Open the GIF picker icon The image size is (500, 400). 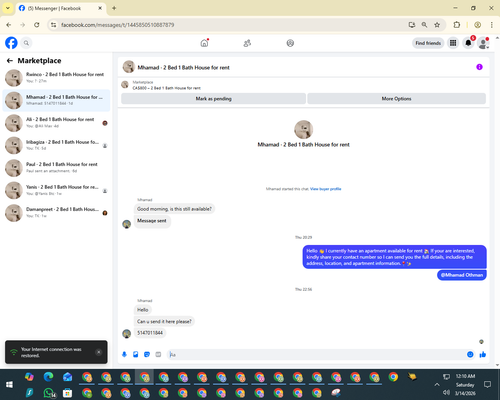[x=158, y=354]
